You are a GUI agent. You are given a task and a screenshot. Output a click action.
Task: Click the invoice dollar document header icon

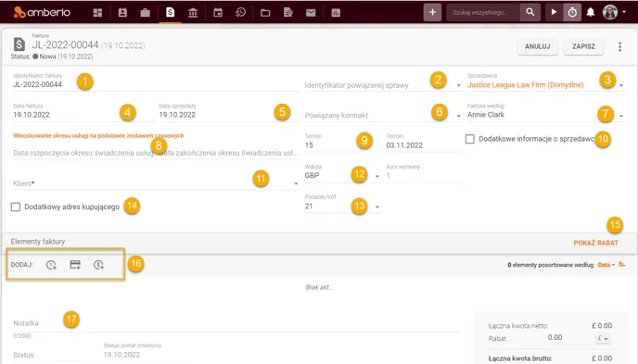click(x=19, y=44)
